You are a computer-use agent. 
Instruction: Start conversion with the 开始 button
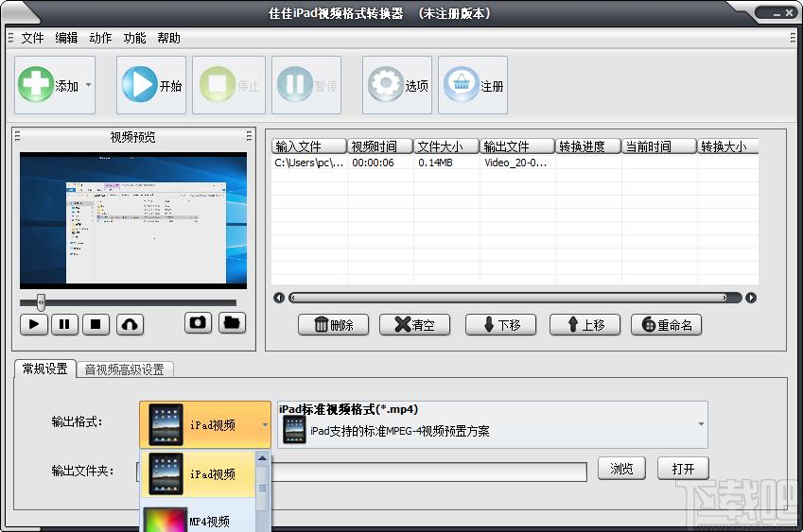point(151,85)
